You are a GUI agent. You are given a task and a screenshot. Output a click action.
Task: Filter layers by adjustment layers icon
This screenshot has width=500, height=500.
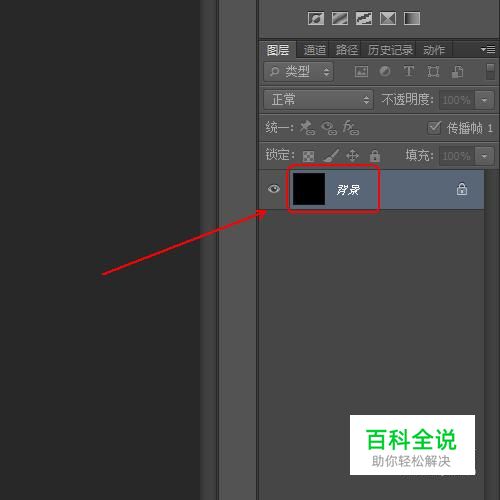click(385, 71)
